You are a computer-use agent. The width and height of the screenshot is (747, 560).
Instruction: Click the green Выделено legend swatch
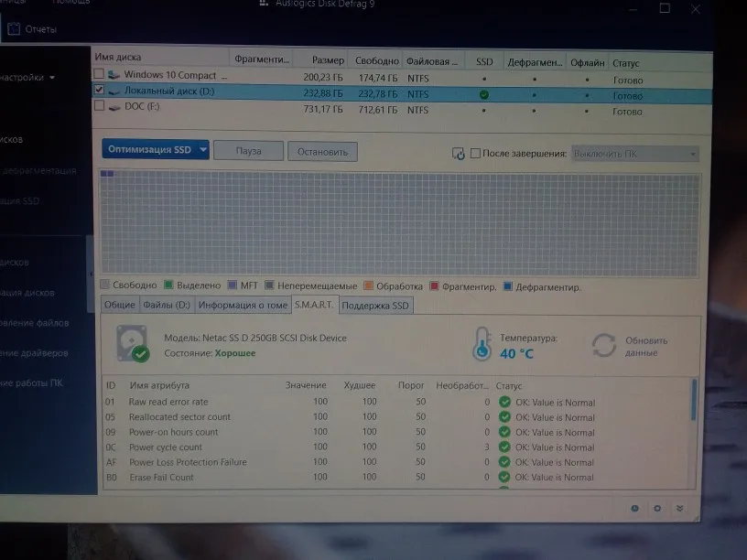point(168,285)
